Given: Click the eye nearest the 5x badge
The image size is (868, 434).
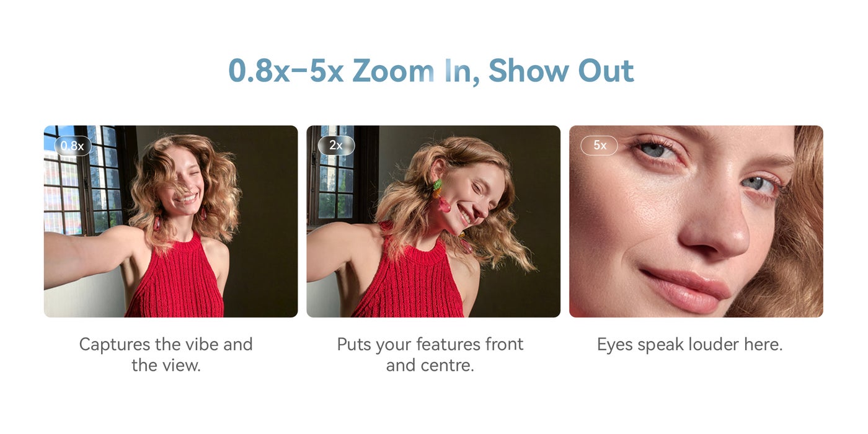Looking at the screenshot, I should click(656, 150).
